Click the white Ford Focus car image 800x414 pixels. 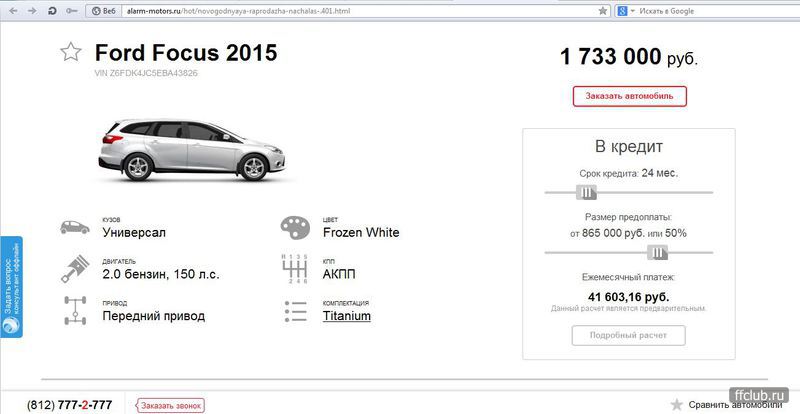point(191,150)
